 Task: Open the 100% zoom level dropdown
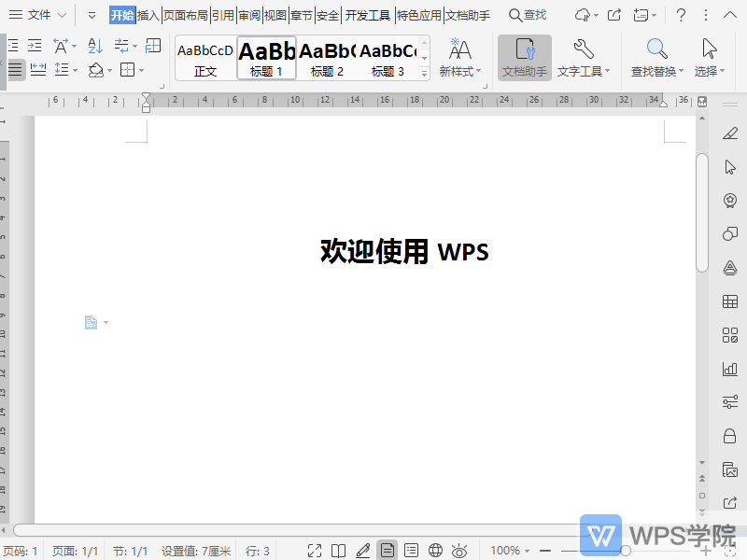(x=510, y=551)
